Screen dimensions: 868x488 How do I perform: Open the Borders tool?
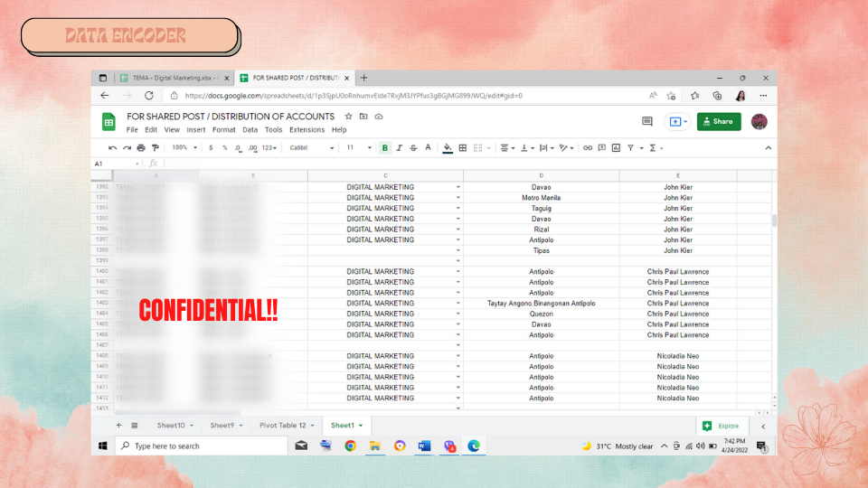click(x=463, y=147)
